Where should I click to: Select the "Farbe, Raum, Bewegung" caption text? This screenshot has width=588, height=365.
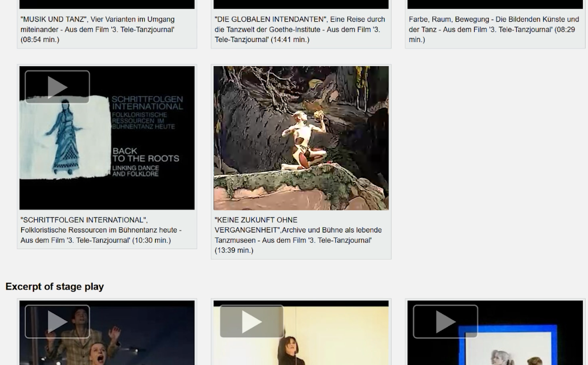coord(493,29)
